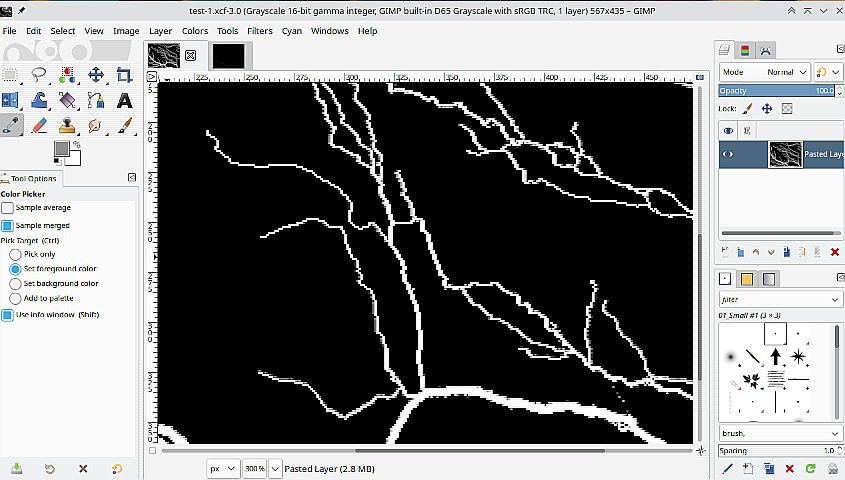This screenshot has height=480, width=845.
Task: Save tool preset in Tool Options
Action: [16, 469]
